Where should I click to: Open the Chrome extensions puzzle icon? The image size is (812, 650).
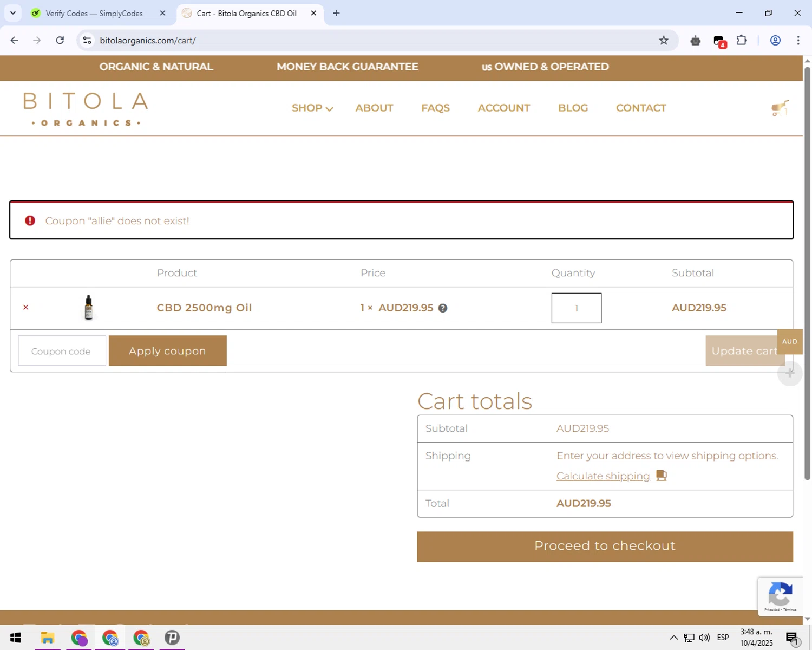pos(742,41)
